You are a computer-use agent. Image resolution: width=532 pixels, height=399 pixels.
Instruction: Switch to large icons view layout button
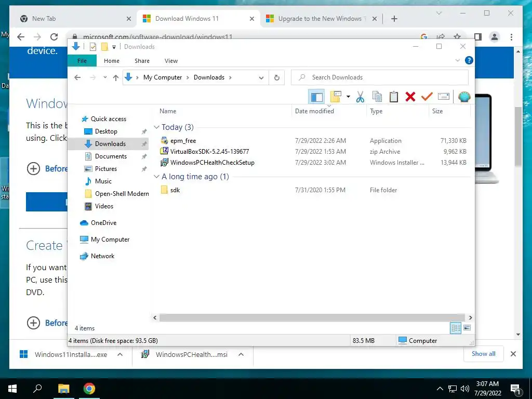coord(467,328)
